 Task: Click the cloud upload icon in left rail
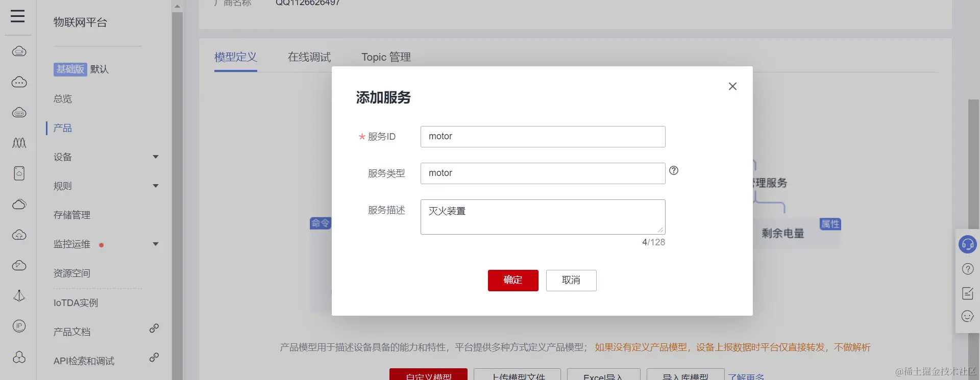19,235
